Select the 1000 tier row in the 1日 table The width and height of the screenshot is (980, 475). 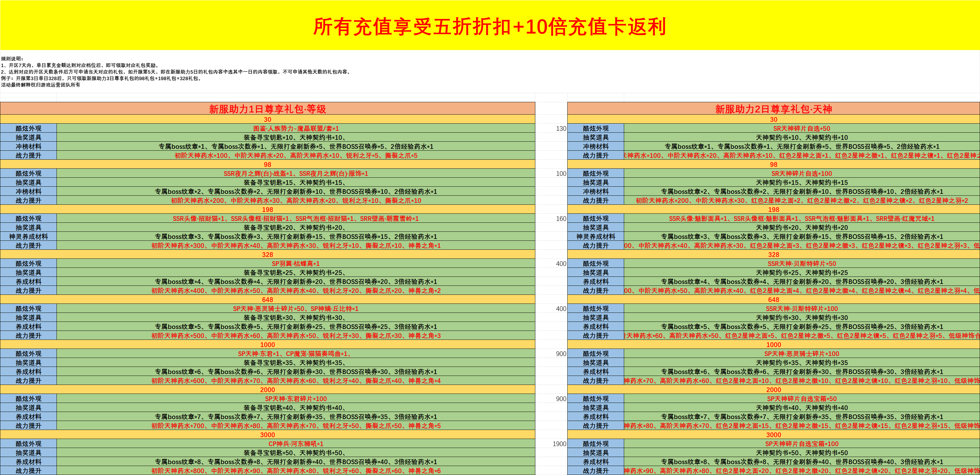[x=267, y=345]
